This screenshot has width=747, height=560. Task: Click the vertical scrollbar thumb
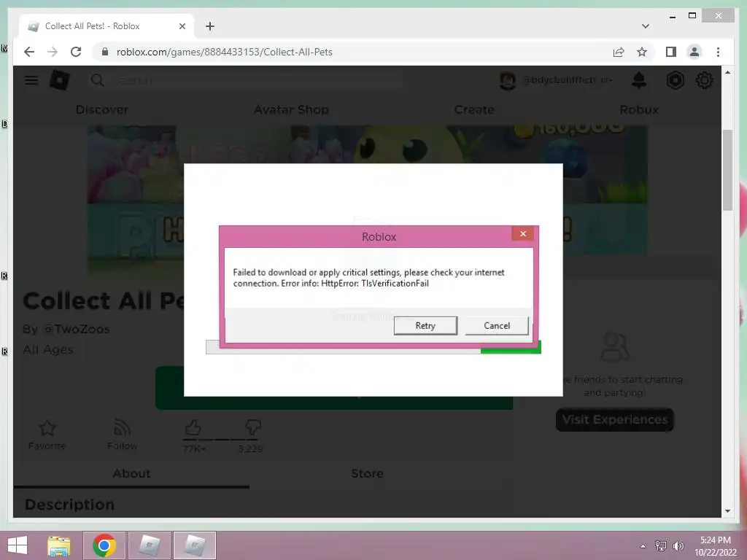727,170
